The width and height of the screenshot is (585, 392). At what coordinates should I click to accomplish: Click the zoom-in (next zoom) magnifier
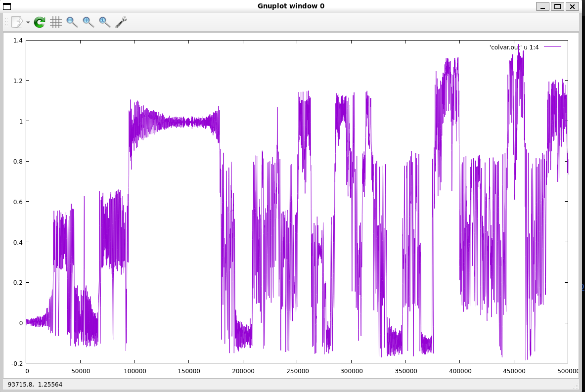(x=89, y=22)
